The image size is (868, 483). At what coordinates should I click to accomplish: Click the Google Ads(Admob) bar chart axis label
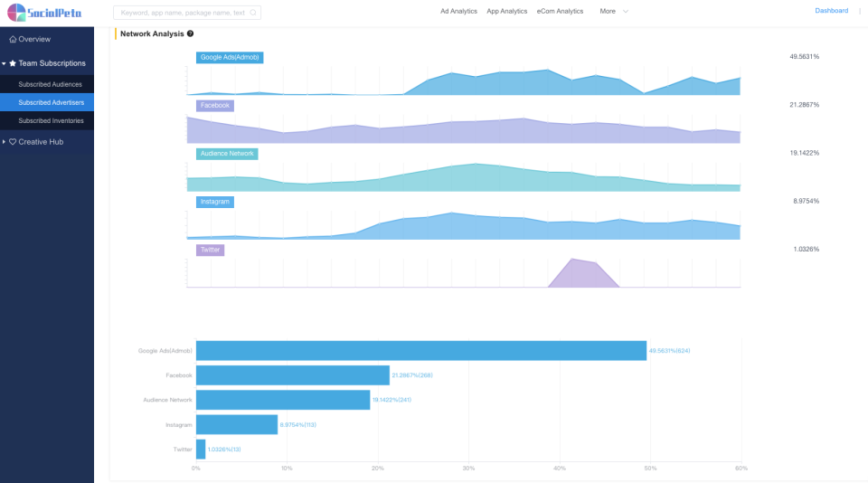pos(165,351)
